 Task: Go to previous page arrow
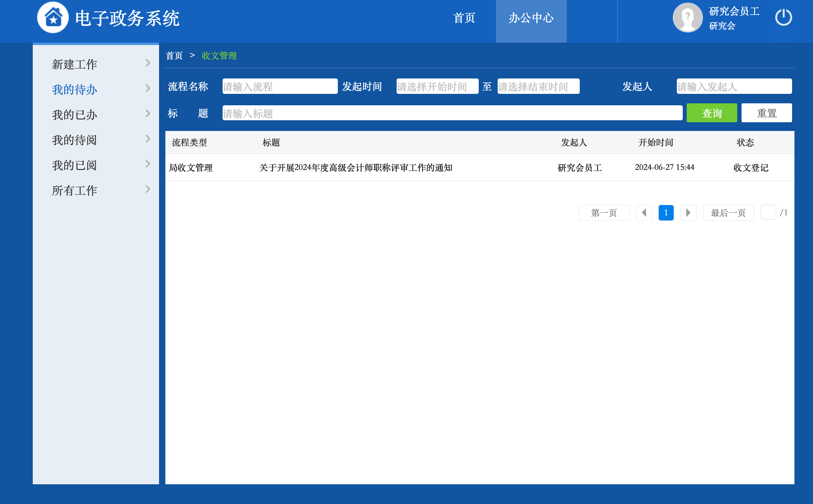(x=644, y=213)
